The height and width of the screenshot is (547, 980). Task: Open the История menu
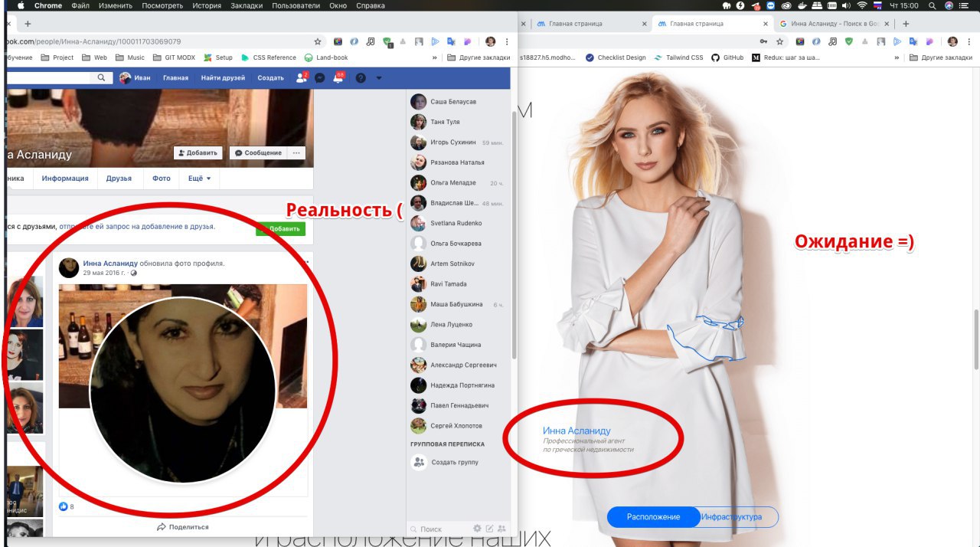click(x=207, y=5)
